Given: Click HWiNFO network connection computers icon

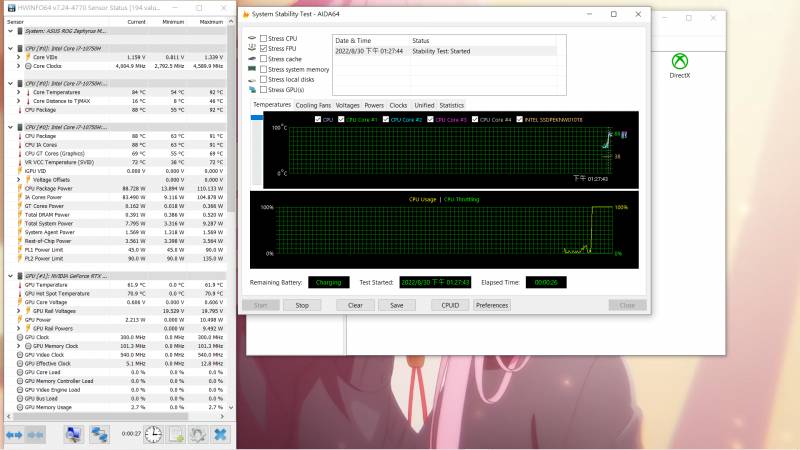Looking at the screenshot, I should (x=99, y=435).
